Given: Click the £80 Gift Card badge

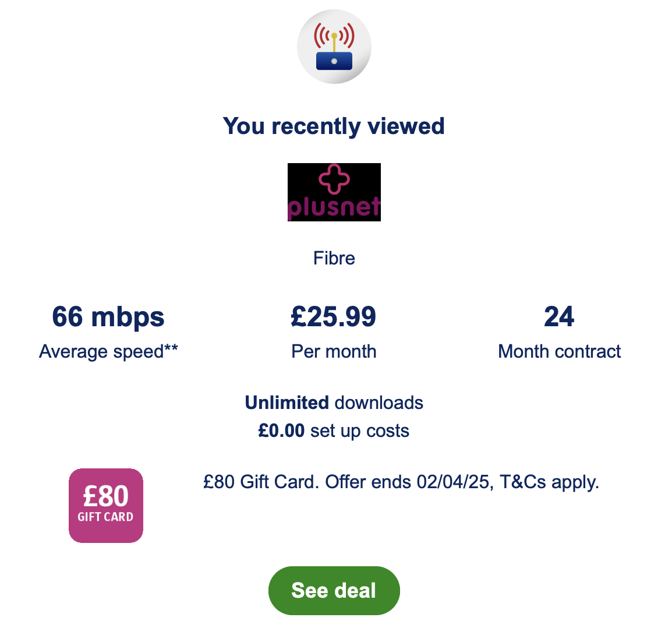Looking at the screenshot, I should pos(105,506).
